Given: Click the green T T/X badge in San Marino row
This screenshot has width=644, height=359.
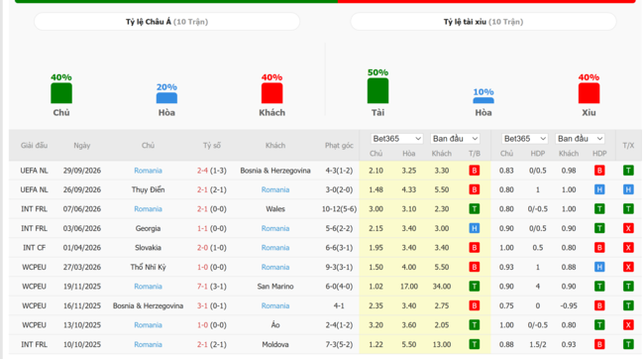Looking at the screenshot, I should [x=628, y=287].
